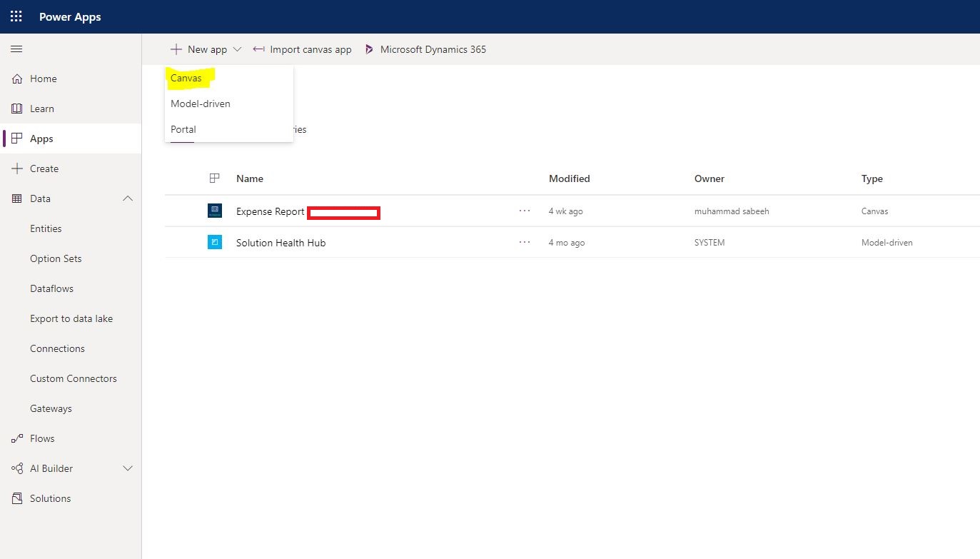
Task: Open the New app dropdown
Action: (206, 49)
